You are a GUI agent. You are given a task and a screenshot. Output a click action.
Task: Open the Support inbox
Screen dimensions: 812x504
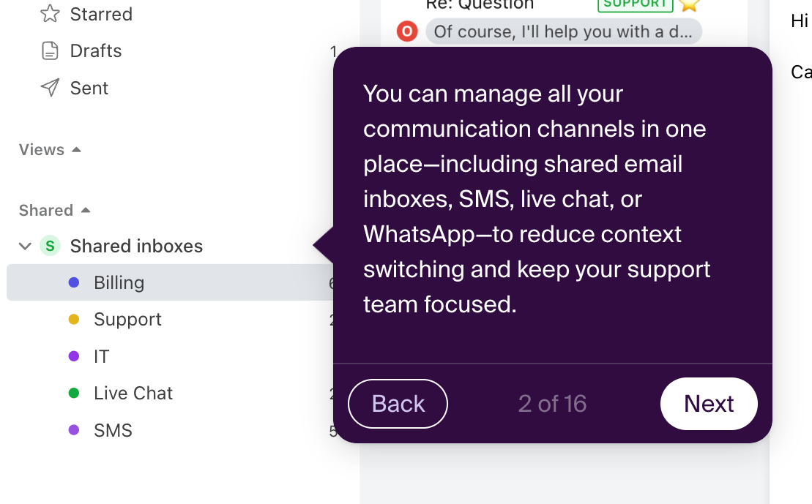click(127, 320)
